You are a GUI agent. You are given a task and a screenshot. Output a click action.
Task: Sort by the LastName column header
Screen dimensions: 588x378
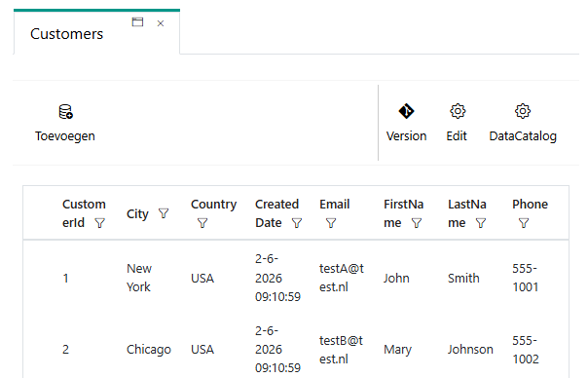point(467,213)
